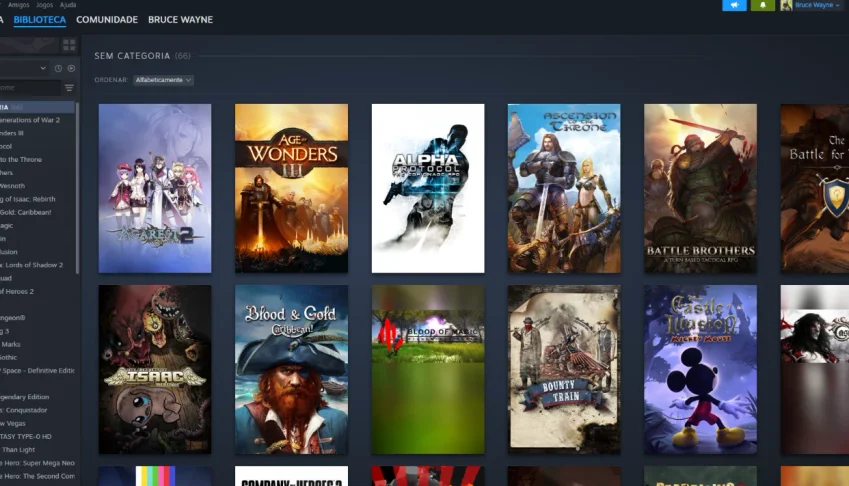
Task: Click the sidebar search by name field
Action: [30, 88]
